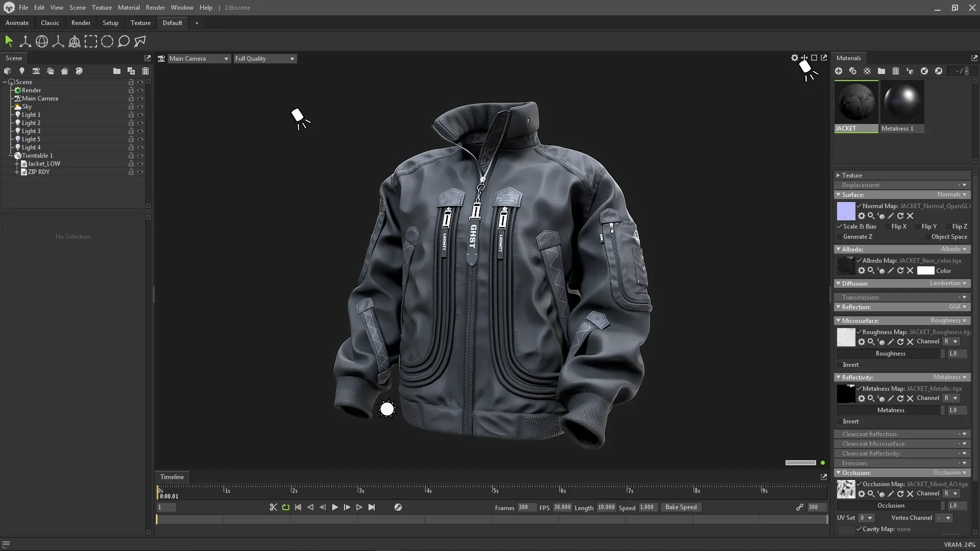Add a new camera to the scene

coord(36,71)
